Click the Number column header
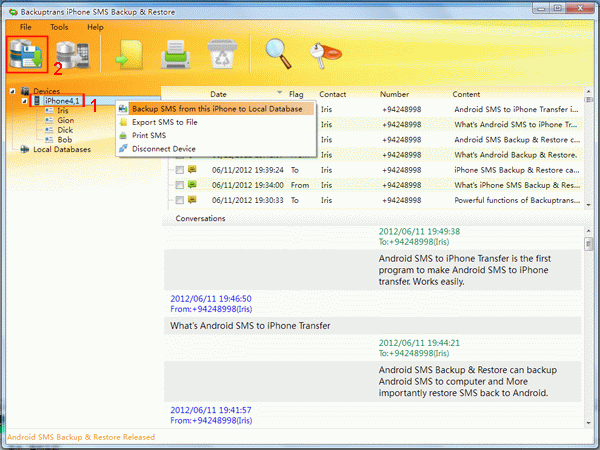Image resolution: width=600 pixels, height=450 pixels. (x=394, y=94)
